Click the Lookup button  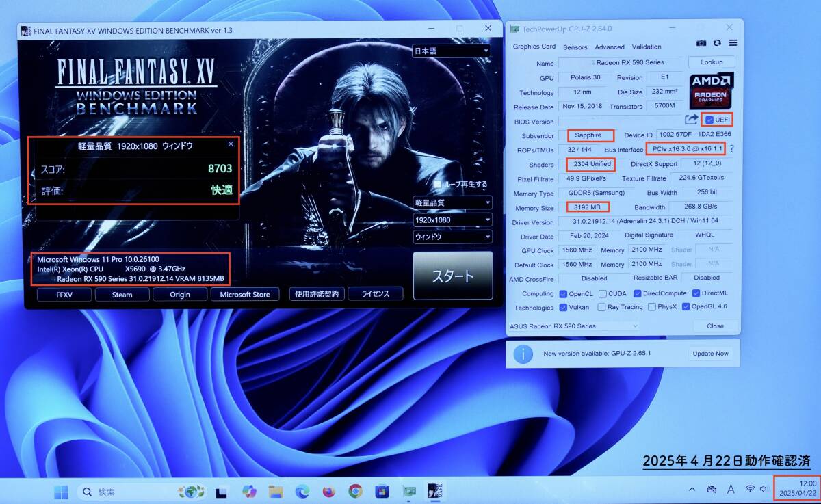[712, 62]
